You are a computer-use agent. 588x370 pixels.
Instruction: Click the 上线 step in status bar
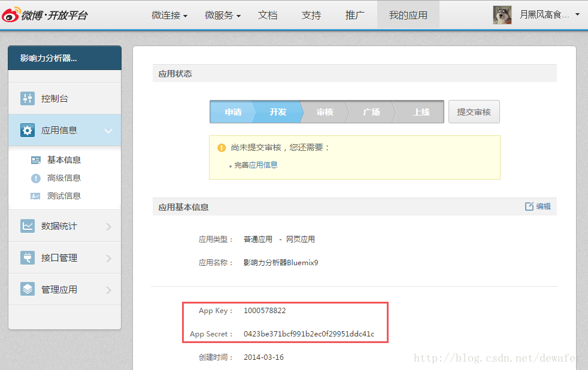[x=421, y=112]
